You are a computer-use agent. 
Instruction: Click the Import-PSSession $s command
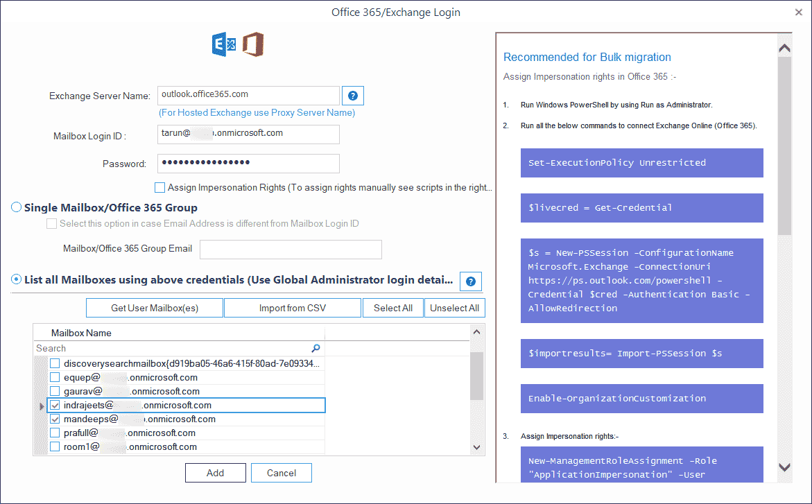641,354
